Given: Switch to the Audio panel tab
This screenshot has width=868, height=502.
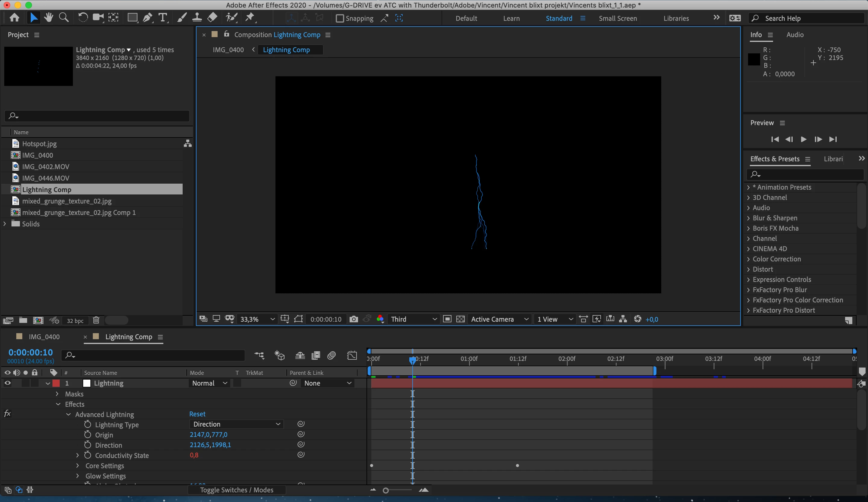Looking at the screenshot, I should coord(795,34).
